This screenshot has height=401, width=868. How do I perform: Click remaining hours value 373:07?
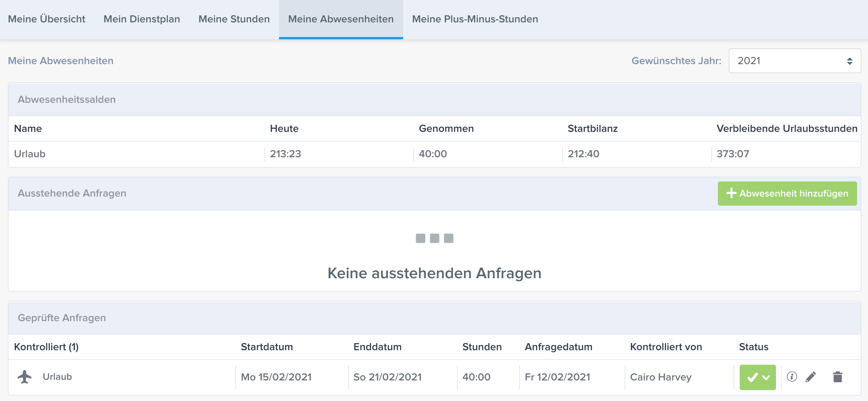(732, 154)
